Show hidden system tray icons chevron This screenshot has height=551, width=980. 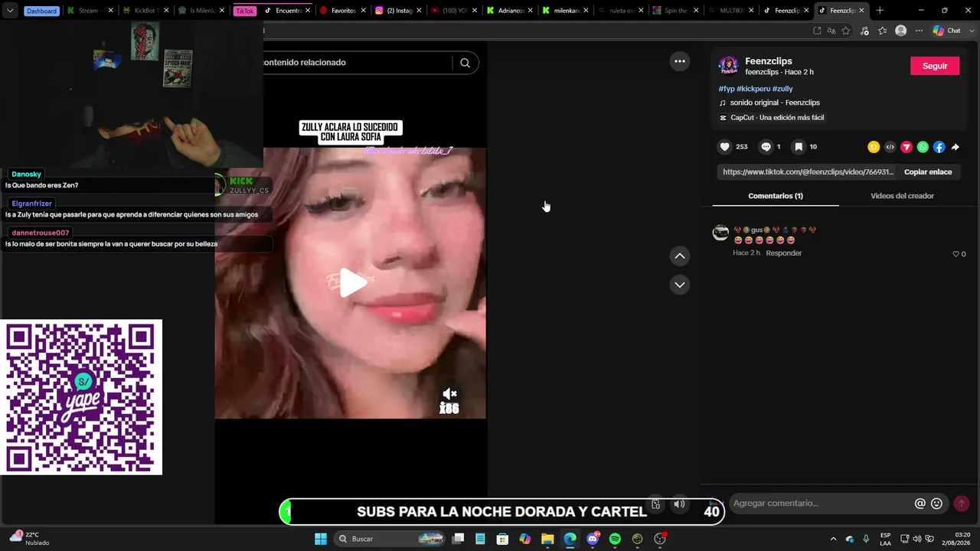click(x=834, y=539)
